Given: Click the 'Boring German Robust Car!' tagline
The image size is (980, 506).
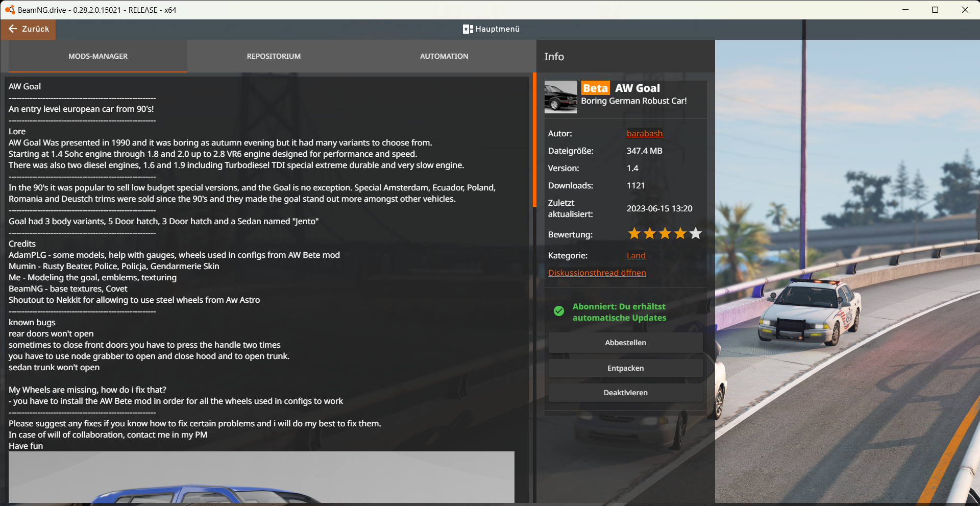Looking at the screenshot, I should coord(634,101).
